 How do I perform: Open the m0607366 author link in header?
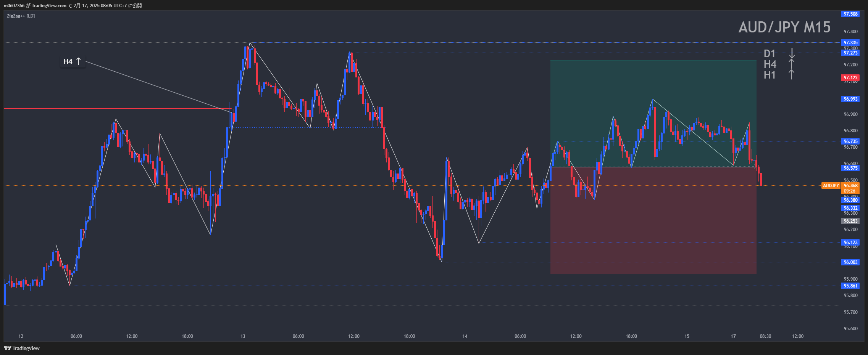tap(14, 6)
